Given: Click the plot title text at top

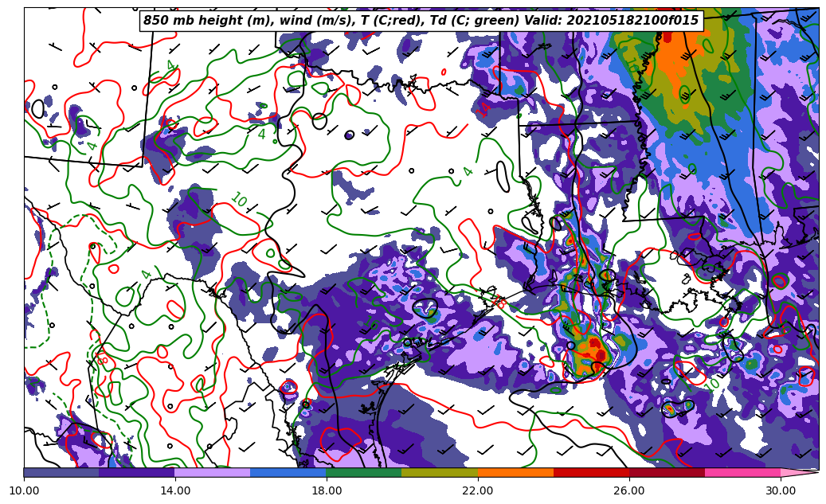Looking at the screenshot, I should [421, 21].
